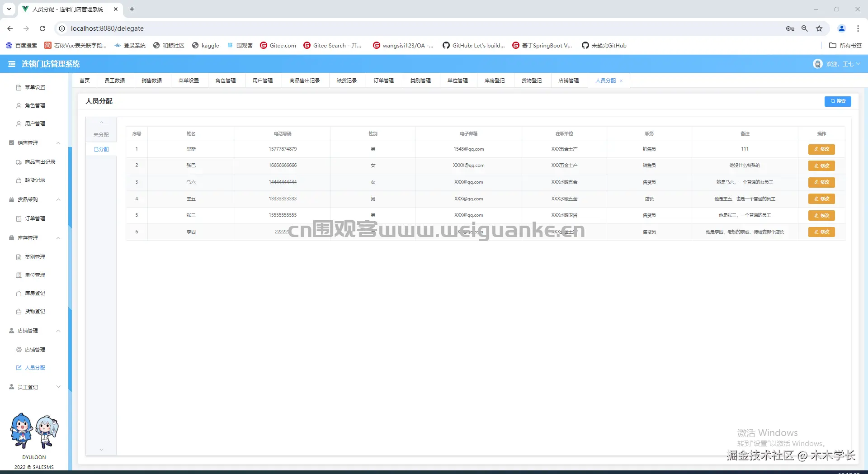868x474 pixels.
Task: Toggle the hamburger menu collapse icon
Action: pos(12,64)
